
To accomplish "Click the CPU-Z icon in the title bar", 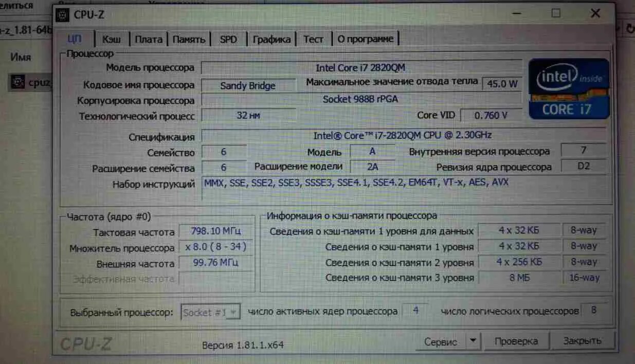I will click(62, 14).
